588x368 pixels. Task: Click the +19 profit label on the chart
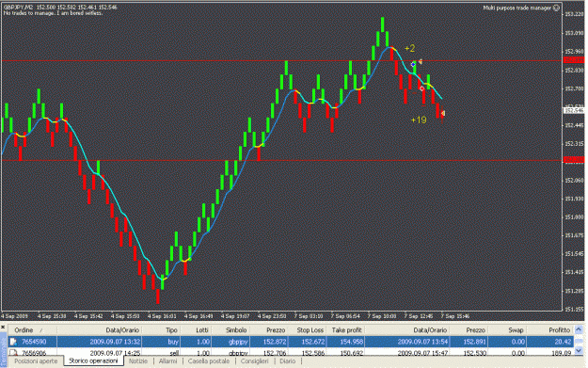click(x=419, y=120)
